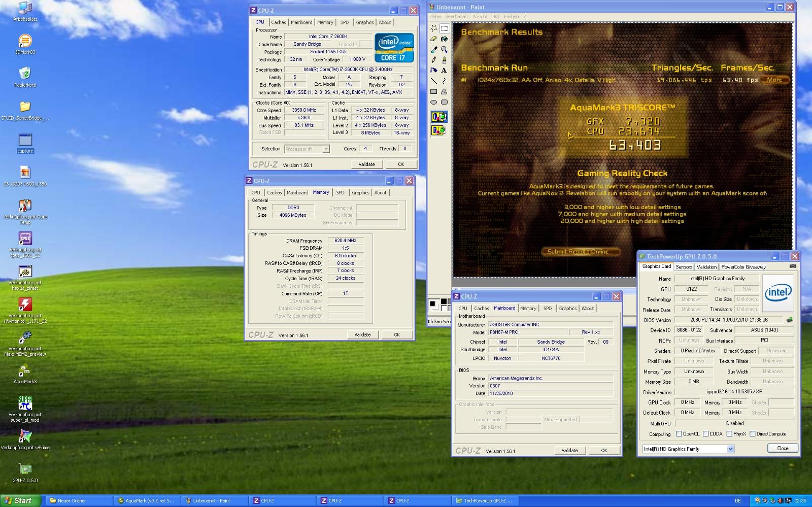This screenshot has height=507, width=812.
Task: Switch to the Sensors tab in GPU-Z
Action: [684, 267]
